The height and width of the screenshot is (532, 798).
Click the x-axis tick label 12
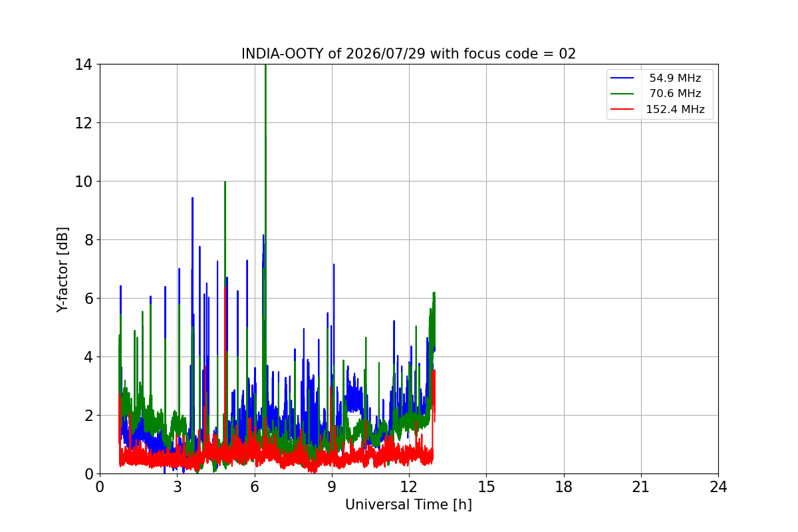click(409, 487)
